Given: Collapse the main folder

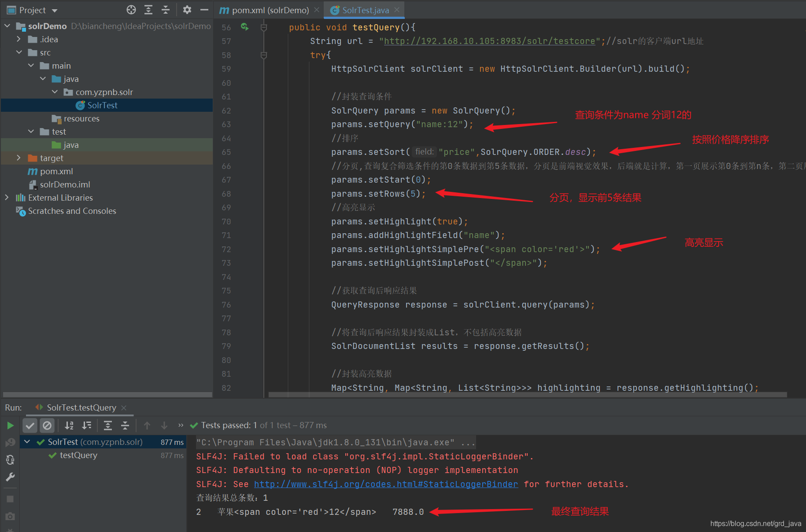Looking at the screenshot, I should [x=31, y=66].
